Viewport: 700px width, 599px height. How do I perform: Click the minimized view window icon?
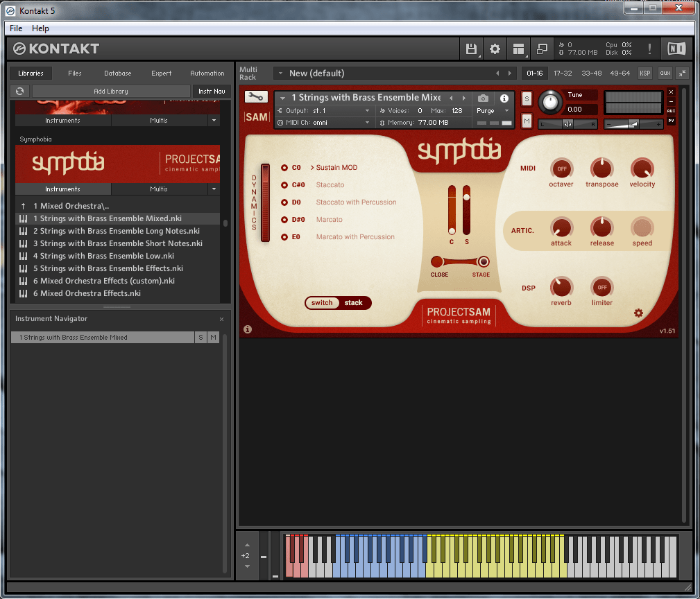coord(542,49)
